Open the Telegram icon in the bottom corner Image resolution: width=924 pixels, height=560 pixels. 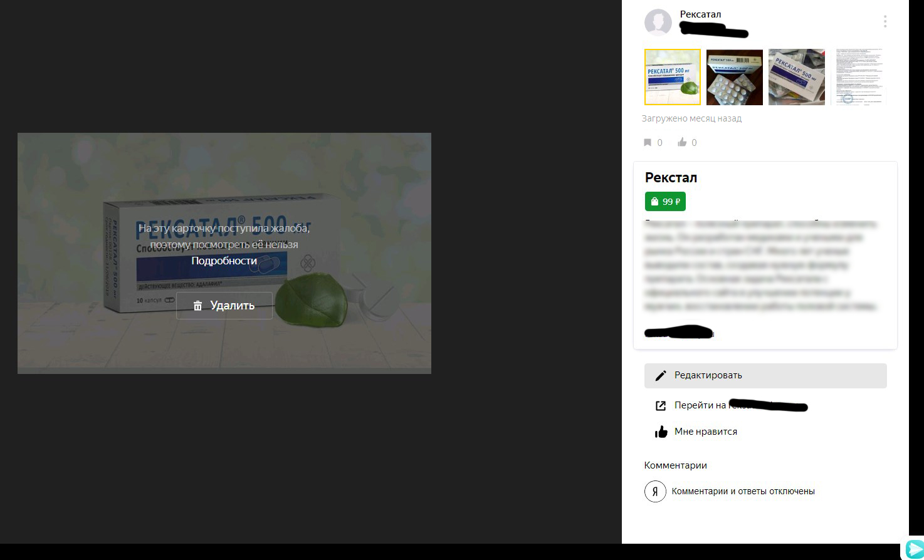[914, 550]
